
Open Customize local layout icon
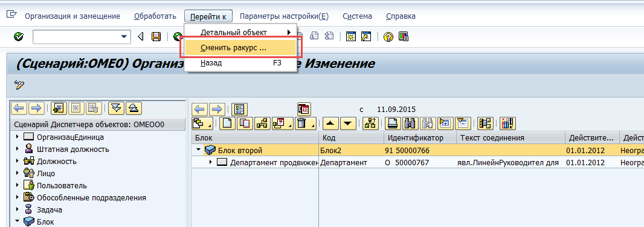click(x=404, y=37)
